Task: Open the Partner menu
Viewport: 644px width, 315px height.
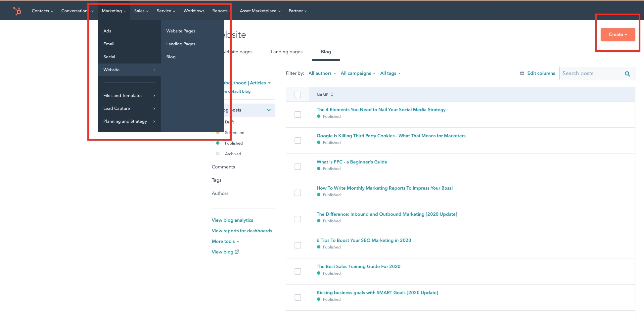Action: pos(298,11)
